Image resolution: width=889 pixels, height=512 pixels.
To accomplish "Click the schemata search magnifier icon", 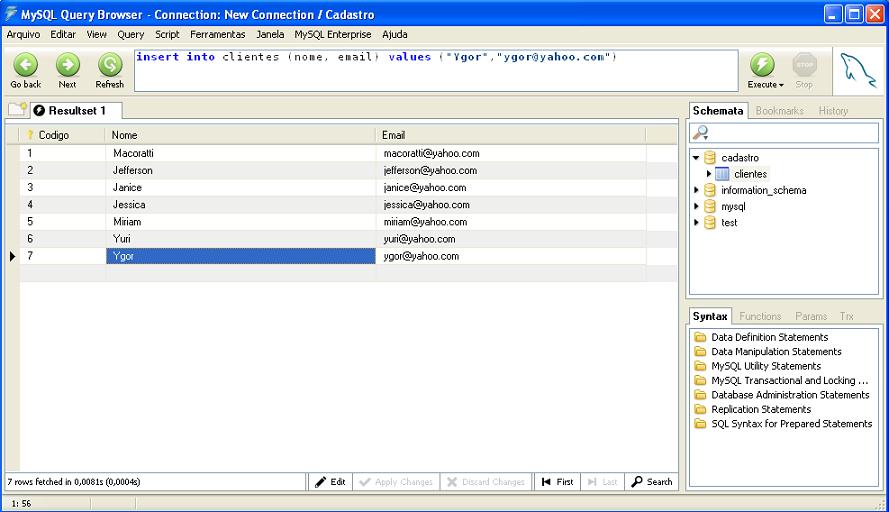I will click(x=701, y=133).
